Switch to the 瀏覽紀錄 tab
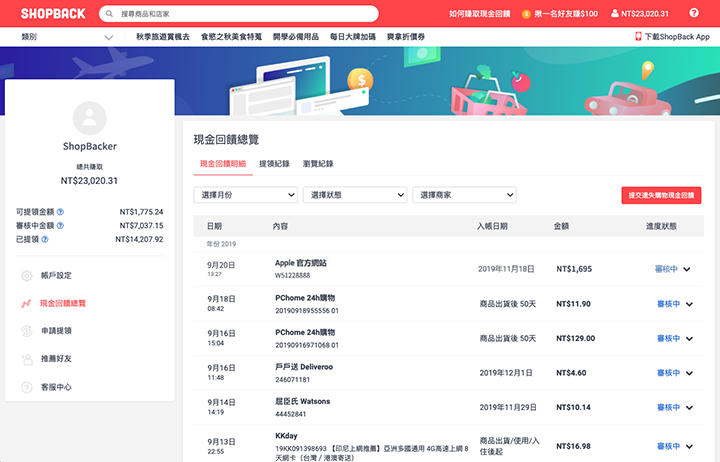720x462 pixels. pos(318,163)
